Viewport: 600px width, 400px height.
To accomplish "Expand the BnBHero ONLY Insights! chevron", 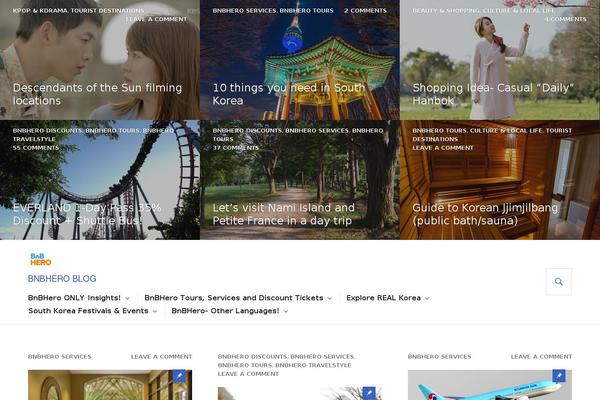I will point(127,298).
